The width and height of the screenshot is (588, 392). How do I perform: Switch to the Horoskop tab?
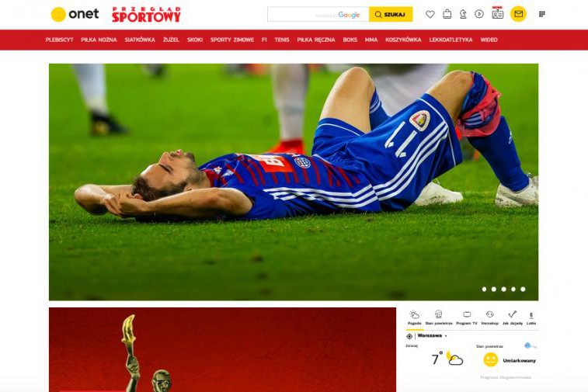(490, 317)
